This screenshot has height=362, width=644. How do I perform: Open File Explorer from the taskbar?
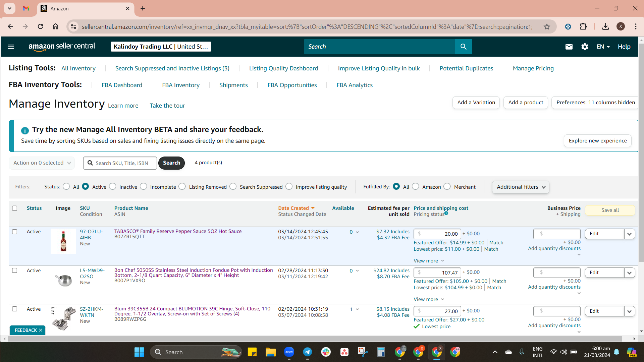point(271,352)
